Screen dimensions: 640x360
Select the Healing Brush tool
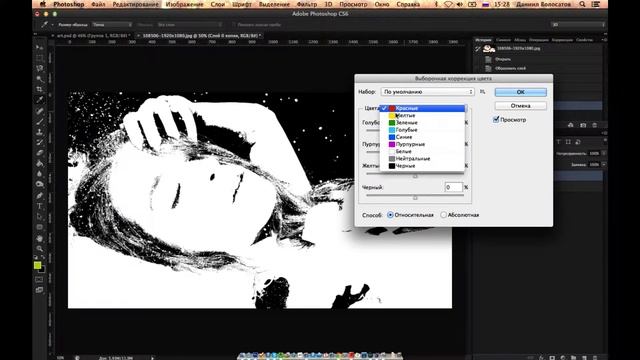40,111
